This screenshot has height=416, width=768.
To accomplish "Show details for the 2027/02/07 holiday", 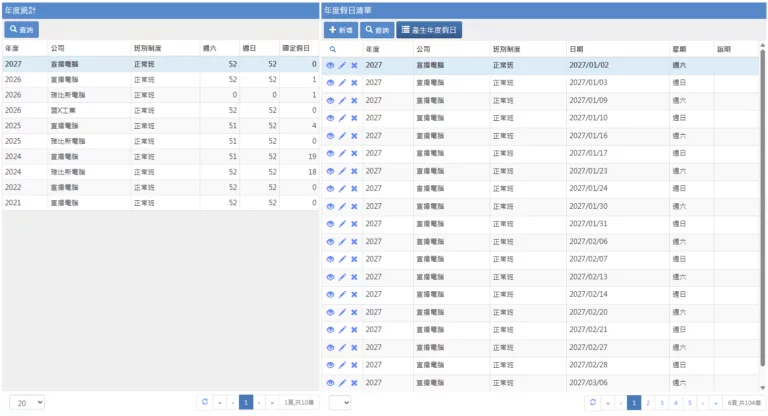I will point(331,259).
